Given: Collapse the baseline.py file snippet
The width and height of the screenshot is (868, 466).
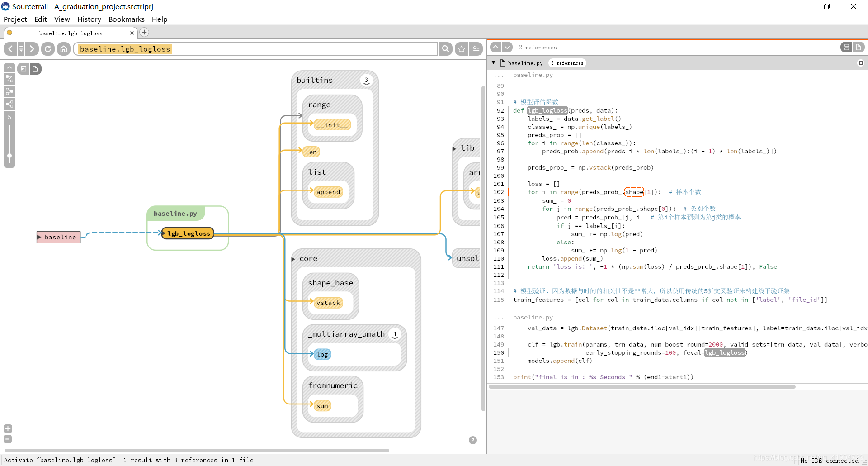Looking at the screenshot, I should [x=494, y=63].
